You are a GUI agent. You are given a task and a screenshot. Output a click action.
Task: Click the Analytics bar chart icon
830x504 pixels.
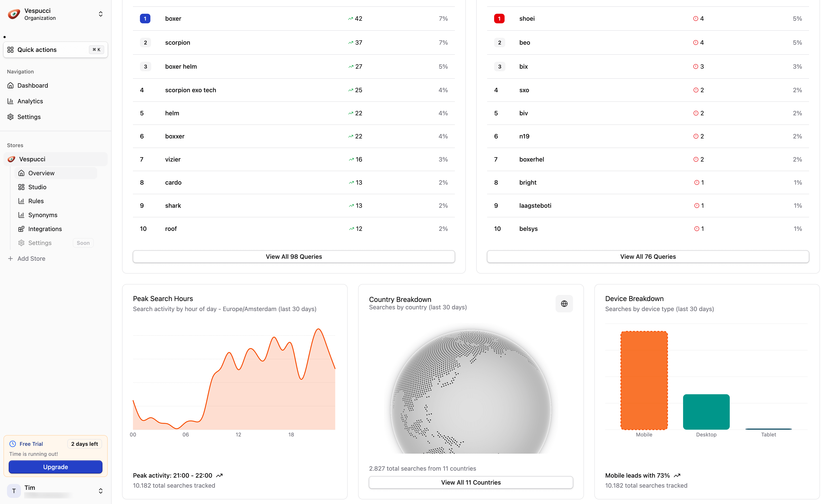[10, 101]
